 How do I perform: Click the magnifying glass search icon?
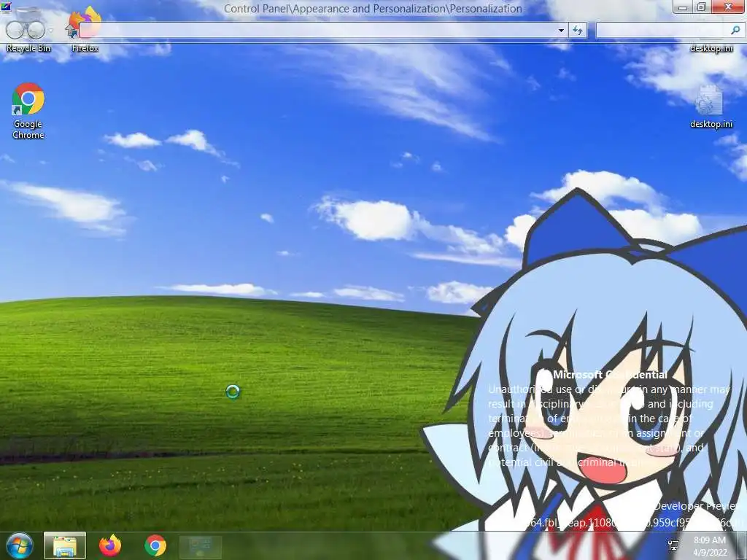pyautogui.click(x=735, y=31)
